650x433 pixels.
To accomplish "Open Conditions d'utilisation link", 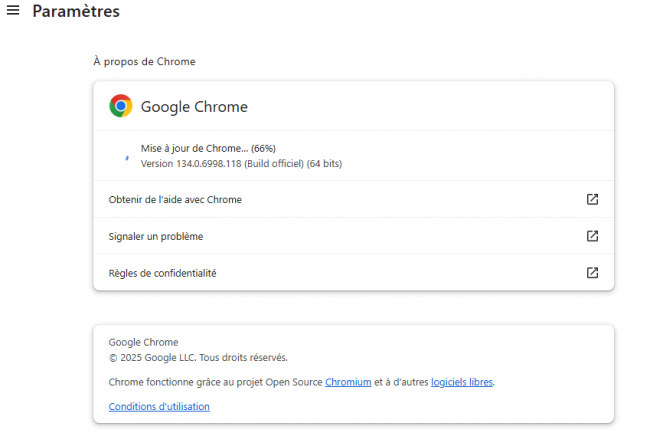I will coord(159,406).
